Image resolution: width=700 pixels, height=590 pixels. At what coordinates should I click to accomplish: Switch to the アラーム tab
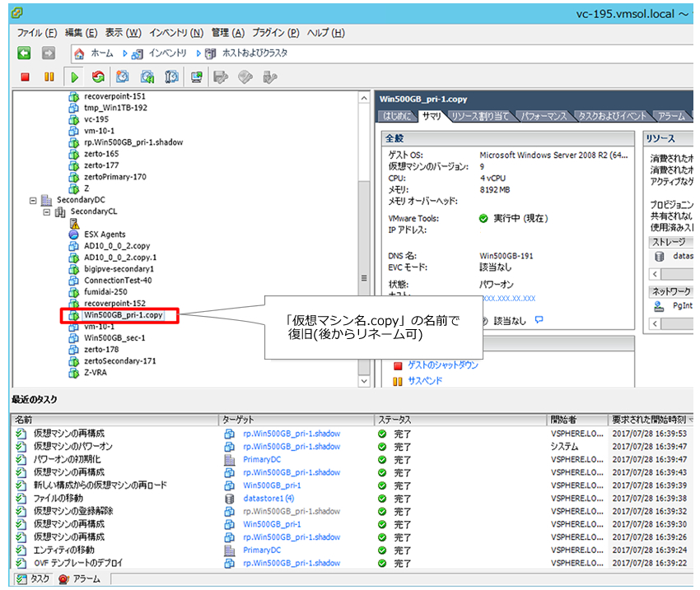[x=671, y=116]
